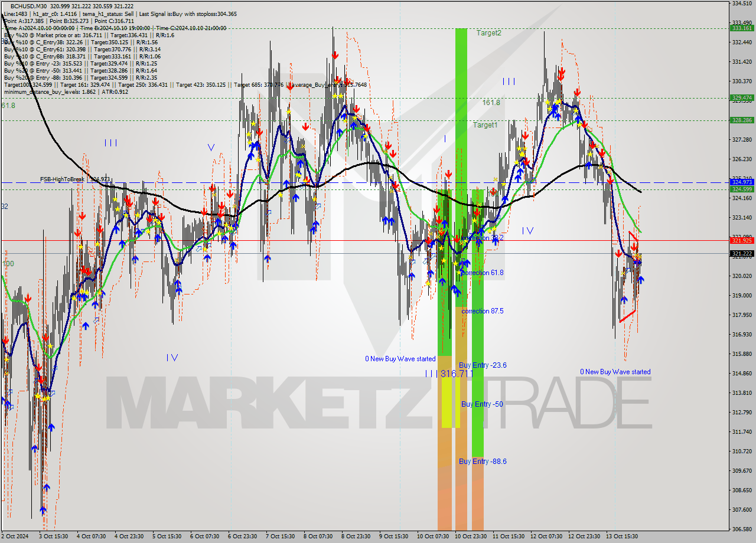Image resolution: width=756 pixels, height=543 pixels.
Task: Click the '6 Oct 07:30' time label
Action: pyautogui.click(x=204, y=537)
